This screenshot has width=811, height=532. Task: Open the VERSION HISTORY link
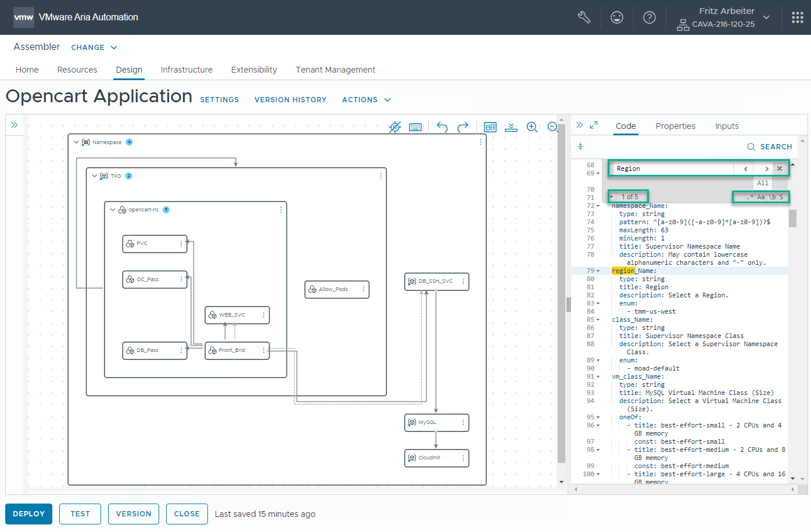click(x=290, y=100)
